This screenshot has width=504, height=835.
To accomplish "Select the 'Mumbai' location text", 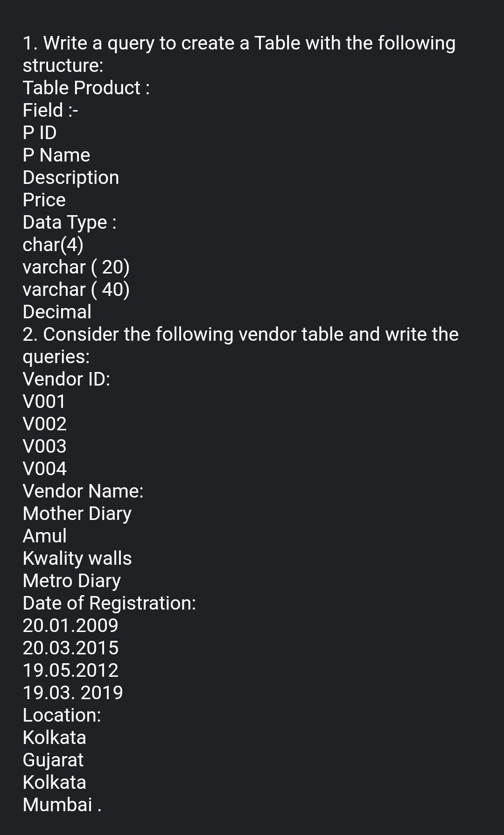I will tap(58, 805).
